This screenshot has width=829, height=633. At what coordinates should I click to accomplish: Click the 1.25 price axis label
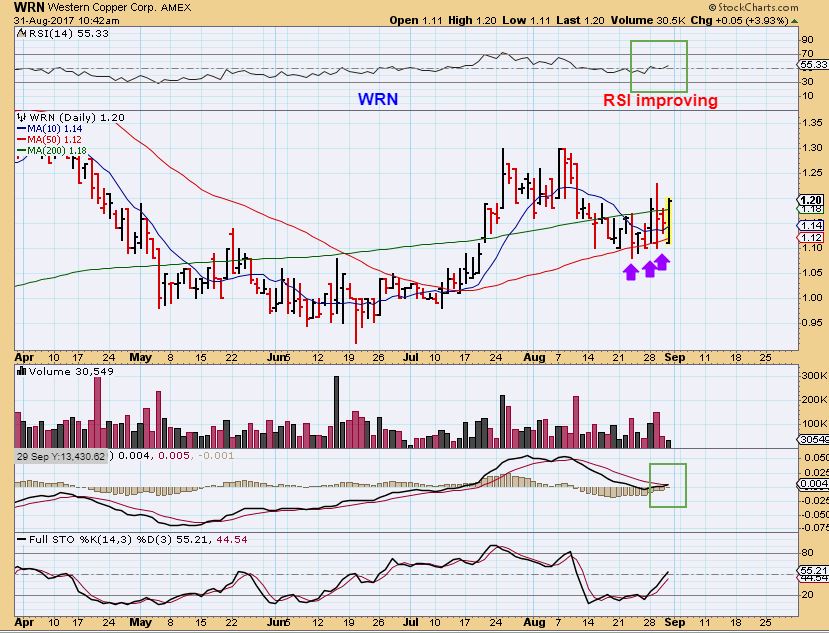[812, 172]
